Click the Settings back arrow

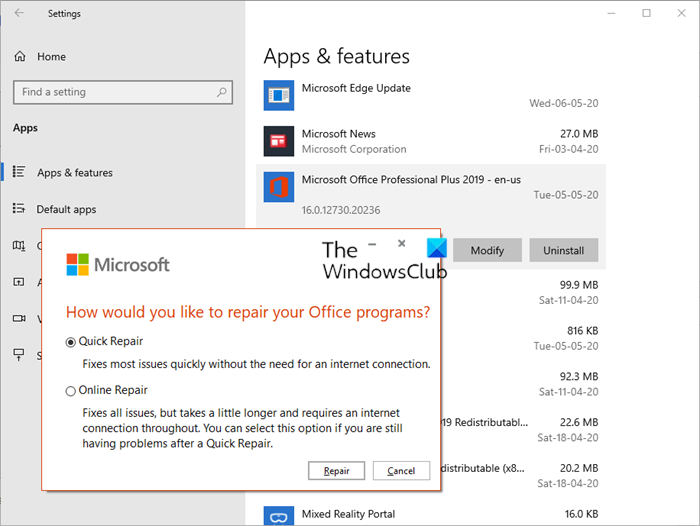click(19, 13)
